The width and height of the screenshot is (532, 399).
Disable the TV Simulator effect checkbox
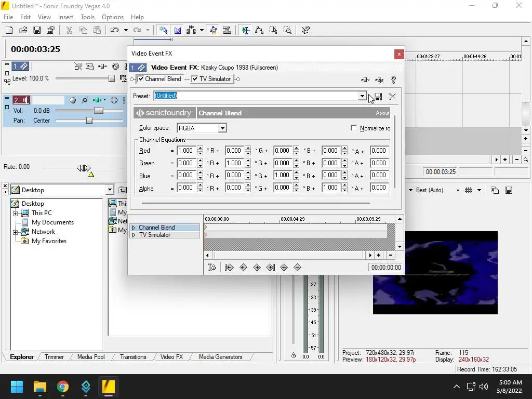[195, 79]
